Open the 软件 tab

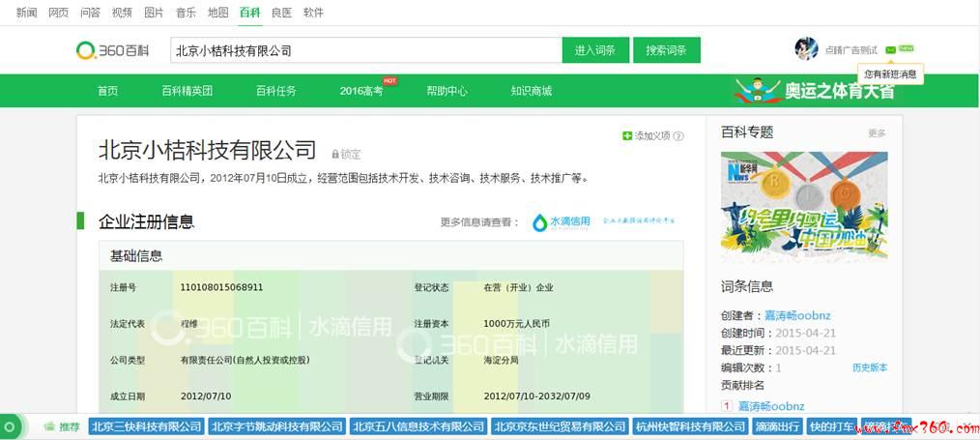(x=313, y=13)
